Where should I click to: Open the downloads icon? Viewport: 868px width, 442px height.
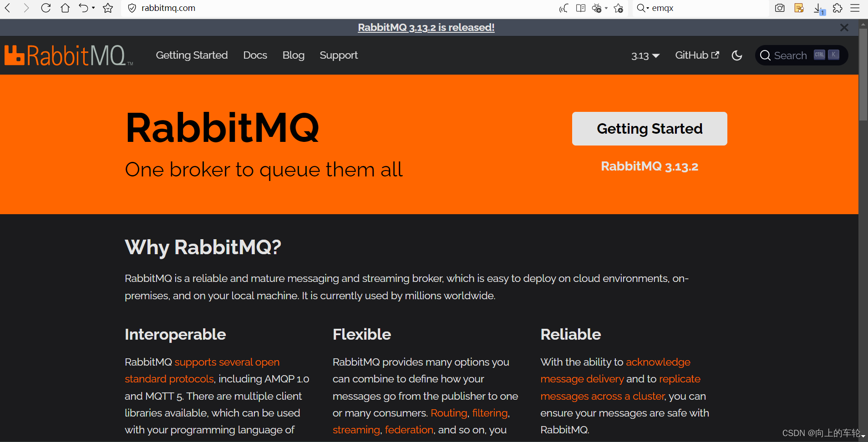[x=818, y=8]
